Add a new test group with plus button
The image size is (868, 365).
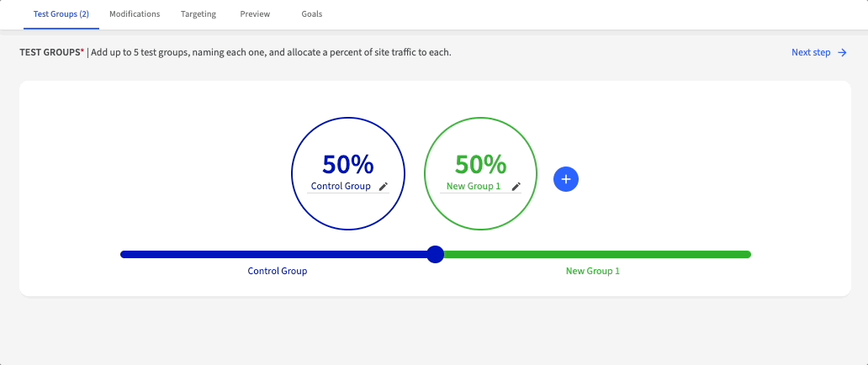click(x=566, y=178)
